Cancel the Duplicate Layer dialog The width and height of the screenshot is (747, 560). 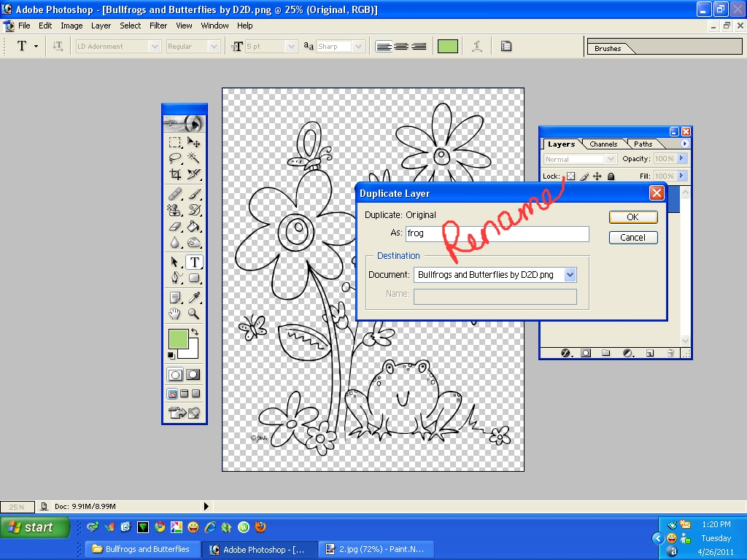click(x=632, y=237)
